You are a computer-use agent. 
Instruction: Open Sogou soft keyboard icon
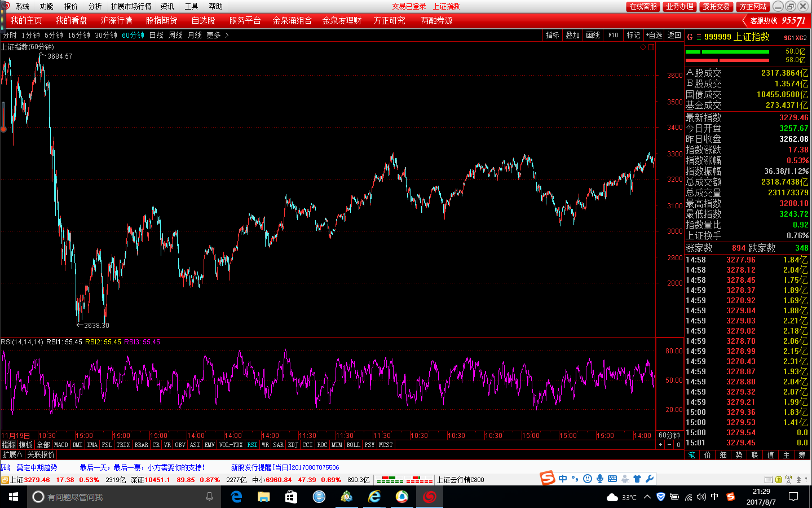pyautogui.click(x=612, y=479)
